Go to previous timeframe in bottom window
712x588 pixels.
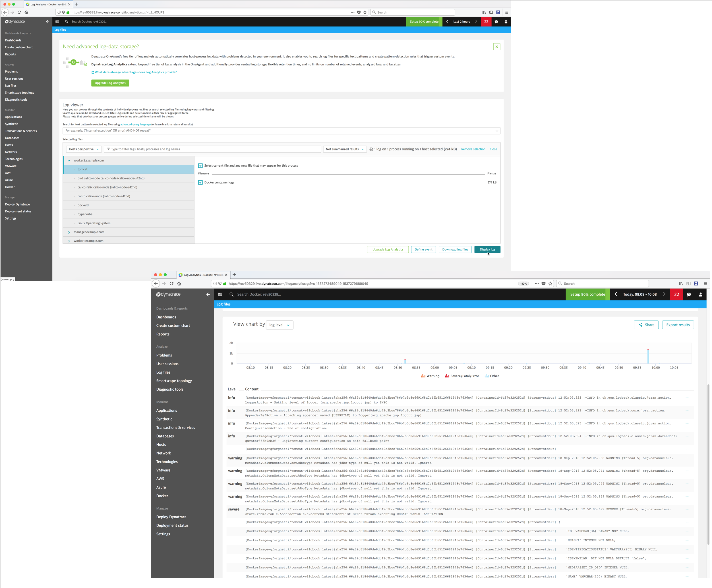616,294
